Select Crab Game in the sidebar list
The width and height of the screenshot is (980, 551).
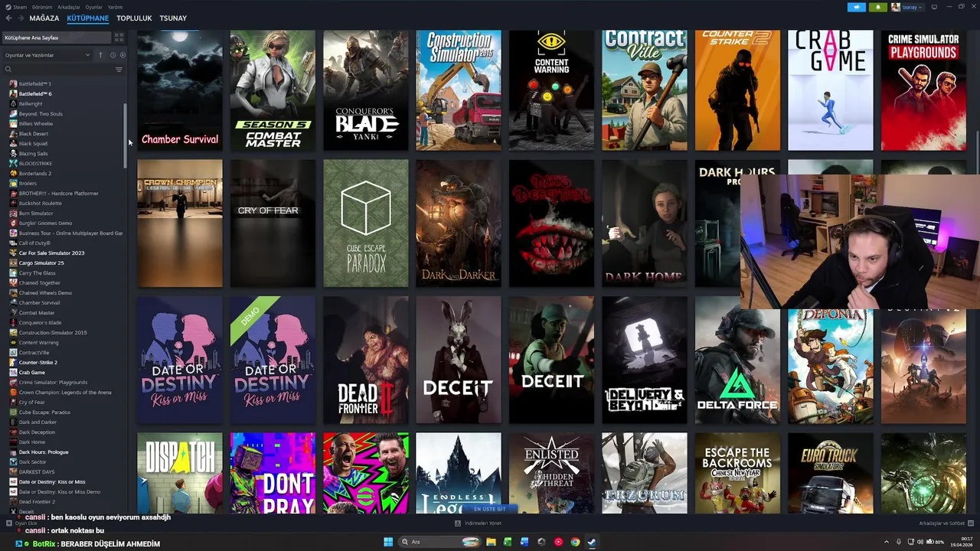pyautogui.click(x=32, y=372)
